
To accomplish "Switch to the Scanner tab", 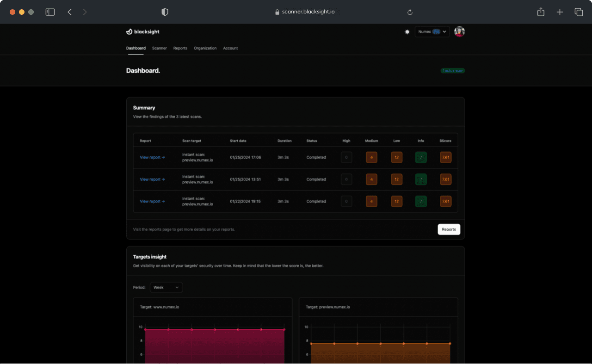I will (159, 48).
